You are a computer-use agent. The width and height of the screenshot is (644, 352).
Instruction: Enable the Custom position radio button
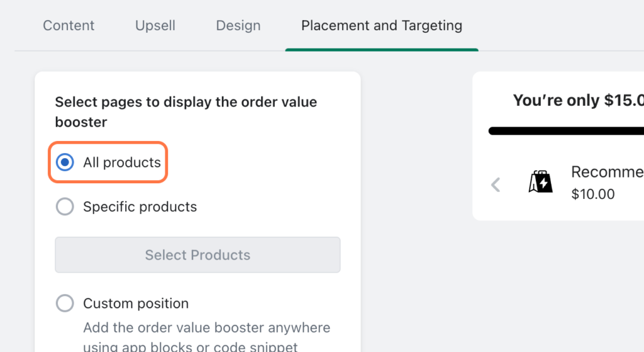[65, 304]
